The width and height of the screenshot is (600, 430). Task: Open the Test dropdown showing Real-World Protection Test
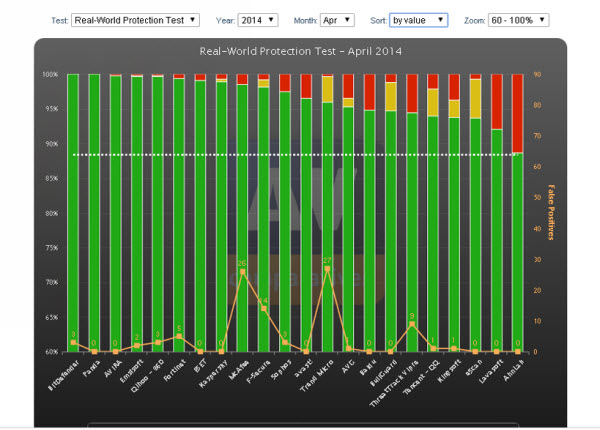[136, 19]
